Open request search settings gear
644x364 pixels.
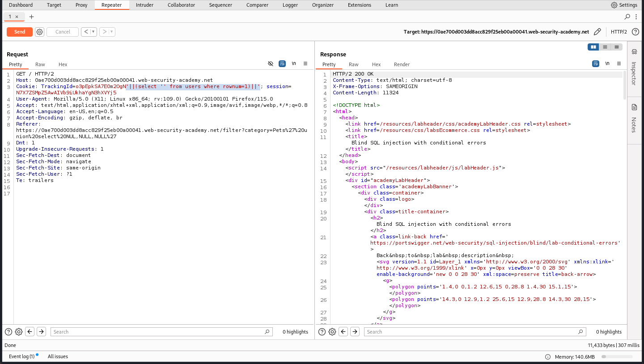[x=19, y=332]
